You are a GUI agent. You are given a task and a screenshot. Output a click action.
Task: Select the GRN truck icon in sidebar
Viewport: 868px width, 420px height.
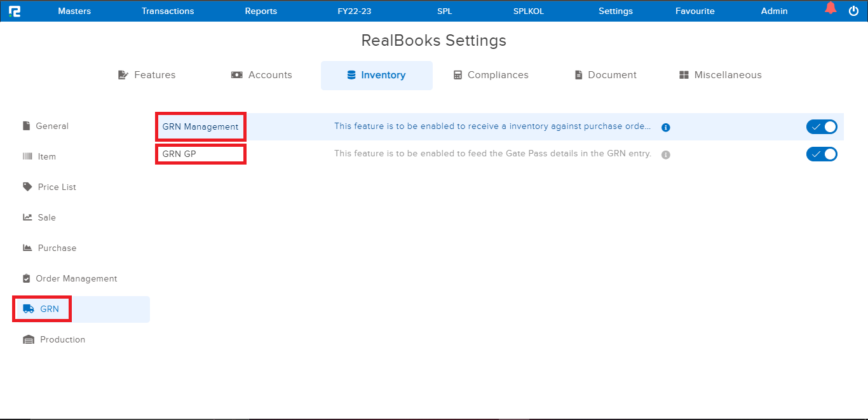pyautogui.click(x=28, y=309)
